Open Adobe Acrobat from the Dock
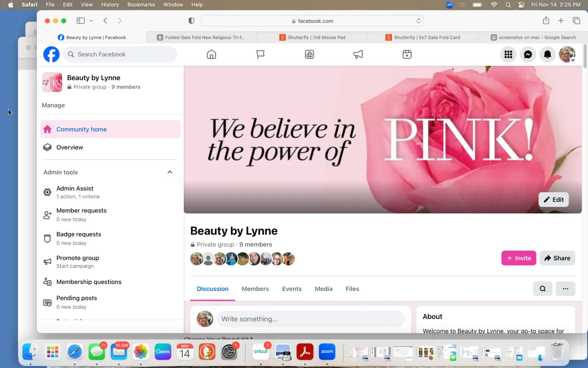 (305, 351)
